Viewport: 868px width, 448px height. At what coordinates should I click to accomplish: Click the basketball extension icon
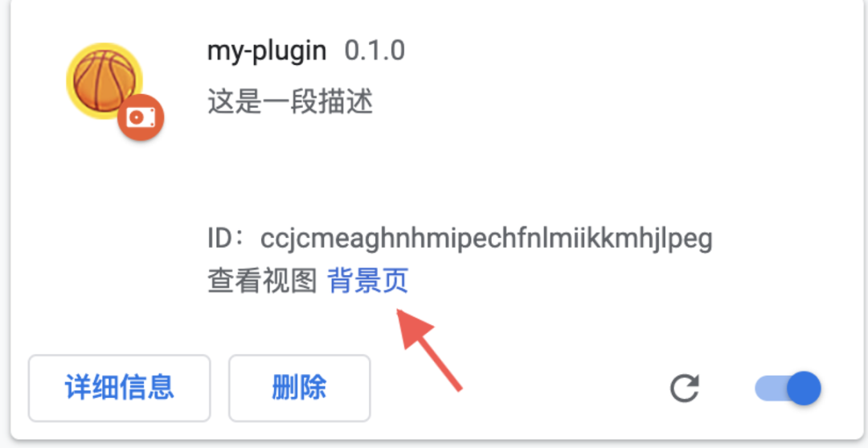[104, 81]
